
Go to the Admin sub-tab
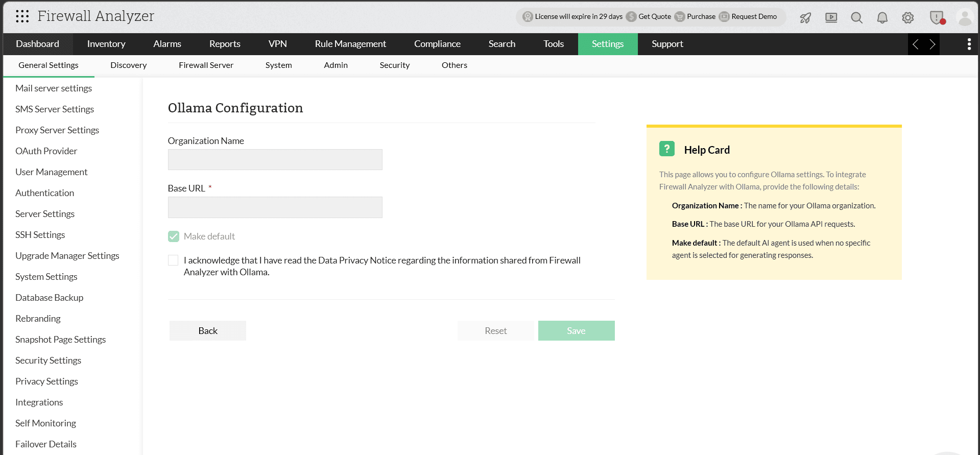tap(336, 65)
